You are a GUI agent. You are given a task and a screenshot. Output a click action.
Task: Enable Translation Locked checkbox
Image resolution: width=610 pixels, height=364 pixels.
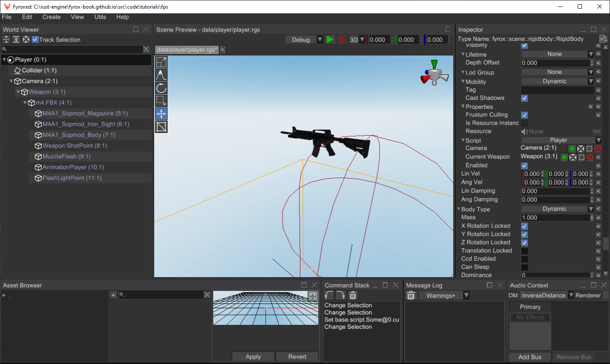tap(524, 251)
